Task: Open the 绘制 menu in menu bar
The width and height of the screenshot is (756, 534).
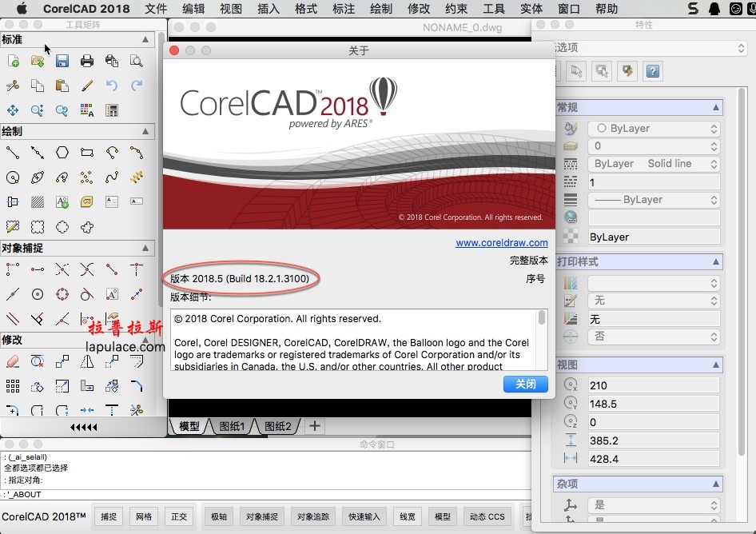Action: pyautogui.click(x=381, y=9)
